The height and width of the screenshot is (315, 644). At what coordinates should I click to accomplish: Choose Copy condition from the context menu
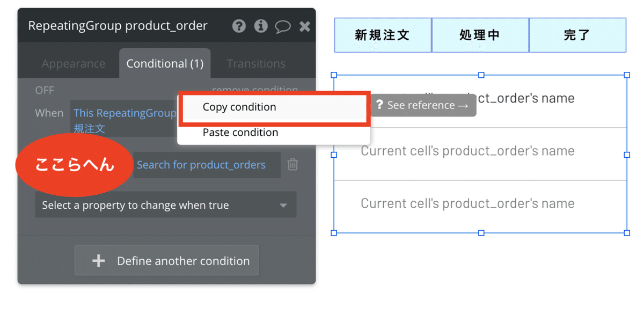pyautogui.click(x=239, y=107)
